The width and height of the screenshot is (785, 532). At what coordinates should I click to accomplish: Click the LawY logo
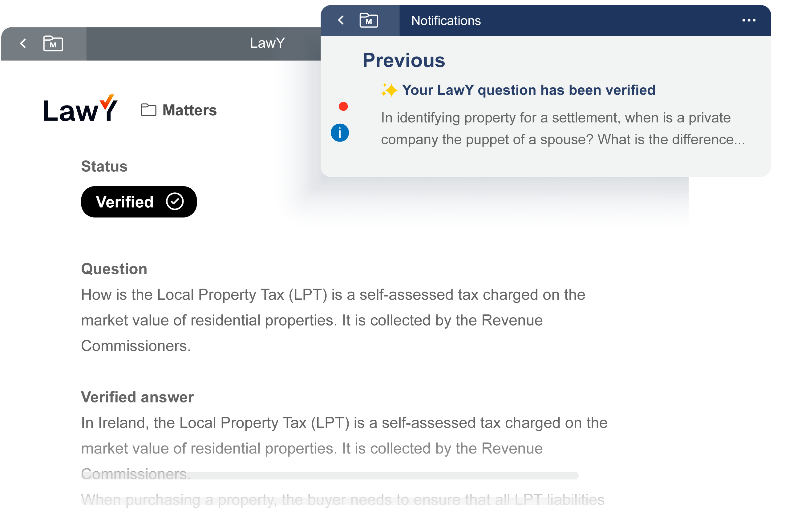(x=80, y=109)
